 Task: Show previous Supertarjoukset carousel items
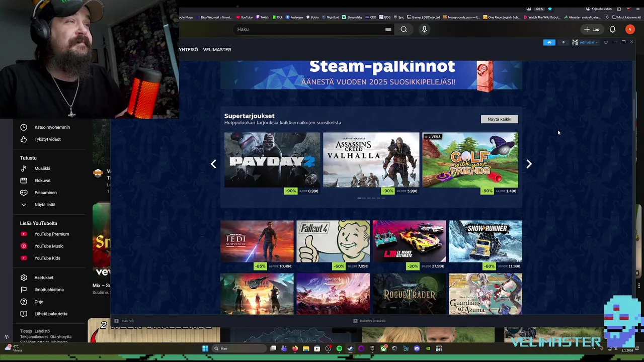pos(213,164)
